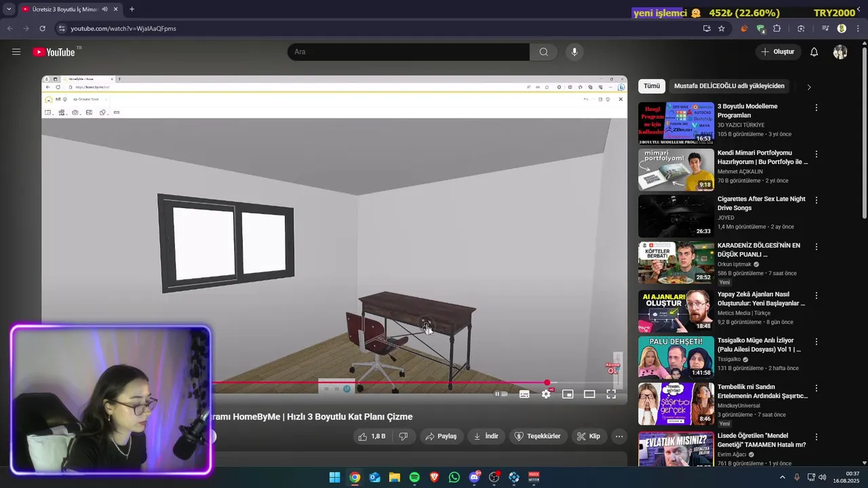
Task: Toggle subtitles in the video player
Action: click(x=524, y=394)
